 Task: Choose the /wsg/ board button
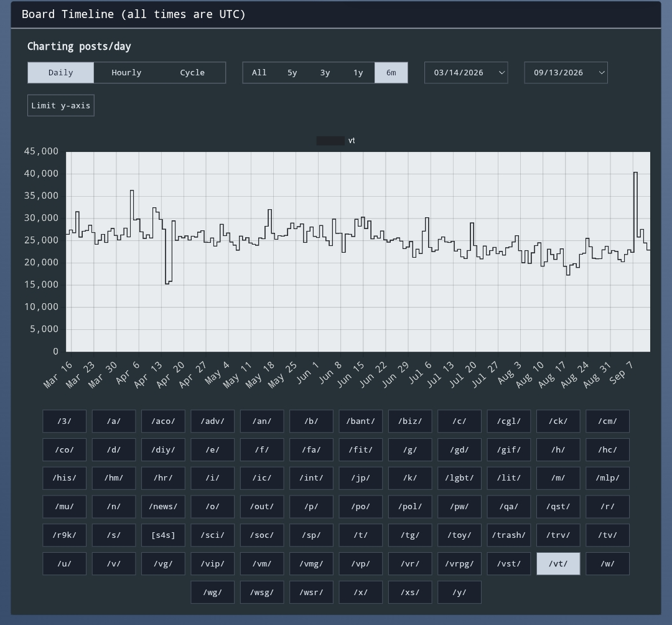(262, 593)
